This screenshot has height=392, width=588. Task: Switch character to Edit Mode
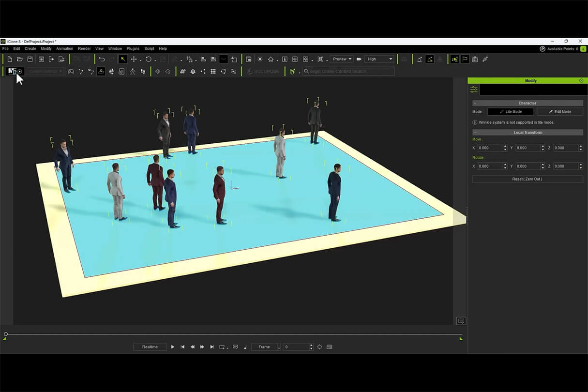coord(559,112)
